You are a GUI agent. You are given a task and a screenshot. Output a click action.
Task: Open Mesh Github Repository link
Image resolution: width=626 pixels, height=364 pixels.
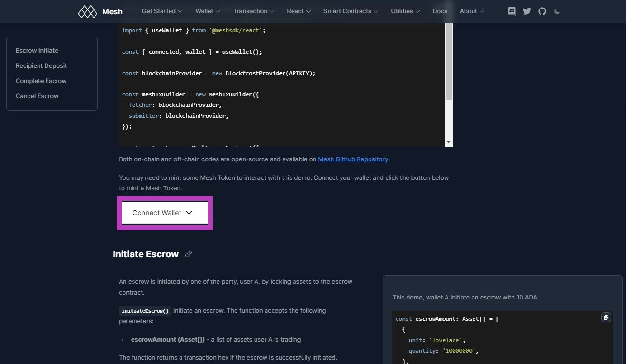point(353,159)
